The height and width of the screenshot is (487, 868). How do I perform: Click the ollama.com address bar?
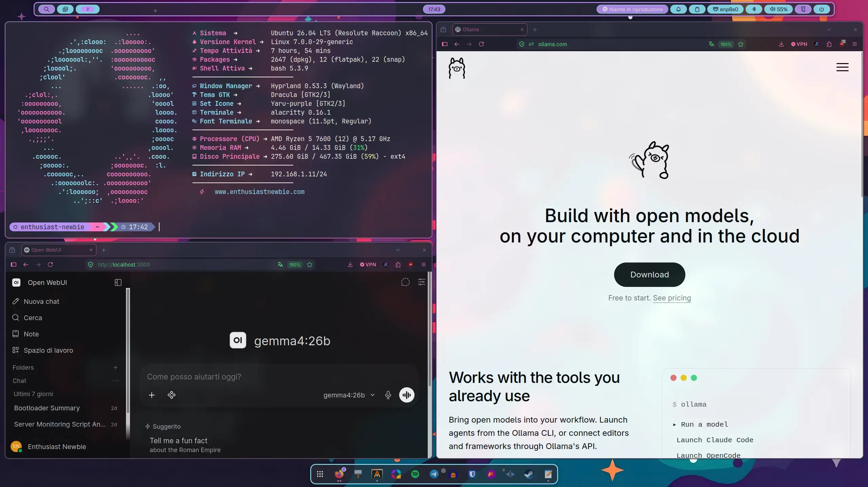[631, 44]
